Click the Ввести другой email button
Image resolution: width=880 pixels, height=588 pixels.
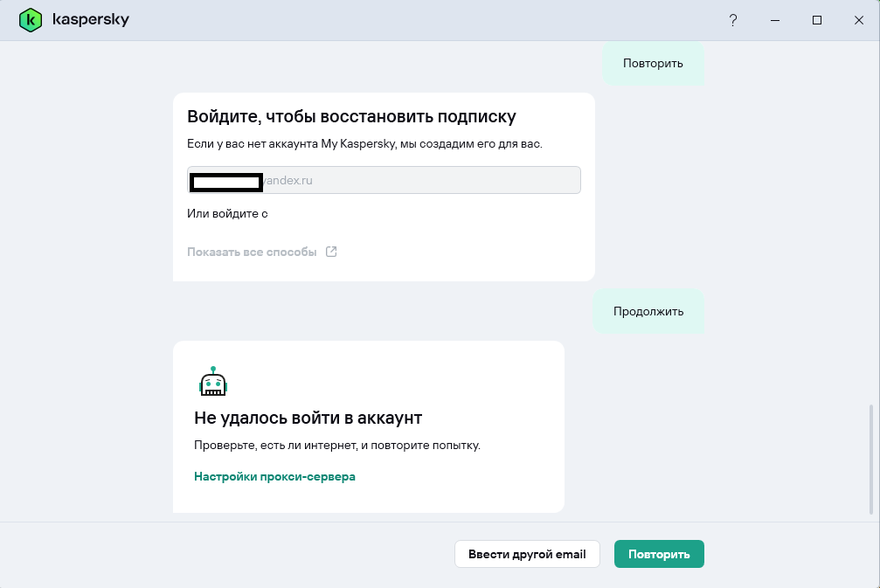click(527, 554)
